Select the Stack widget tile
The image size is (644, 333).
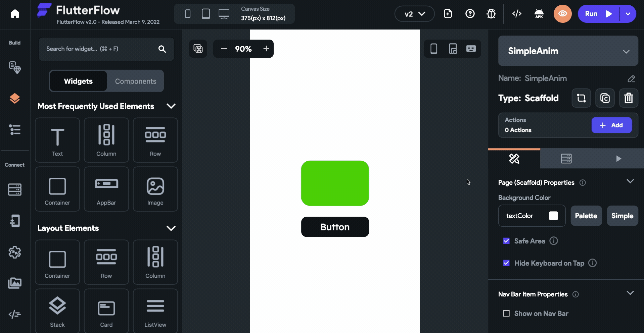(x=57, y=311)
